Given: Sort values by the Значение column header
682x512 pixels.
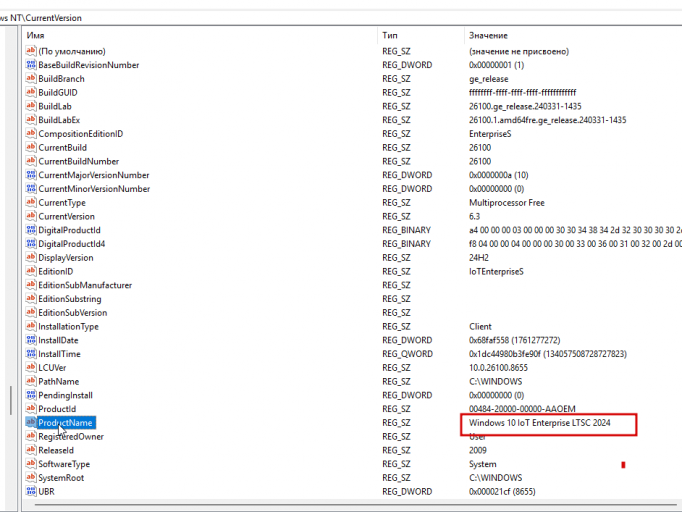Looking at the screenshot, I should (x=573, y=35).
